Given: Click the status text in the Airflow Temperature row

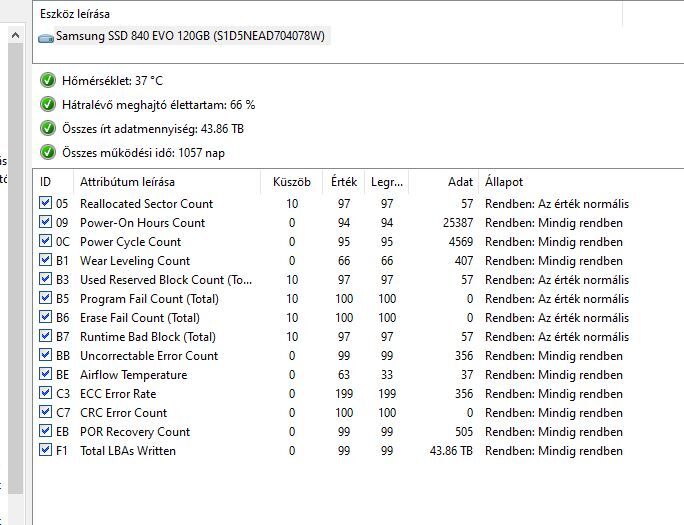Looking at the screenshot, I should [x=554, y=375].
